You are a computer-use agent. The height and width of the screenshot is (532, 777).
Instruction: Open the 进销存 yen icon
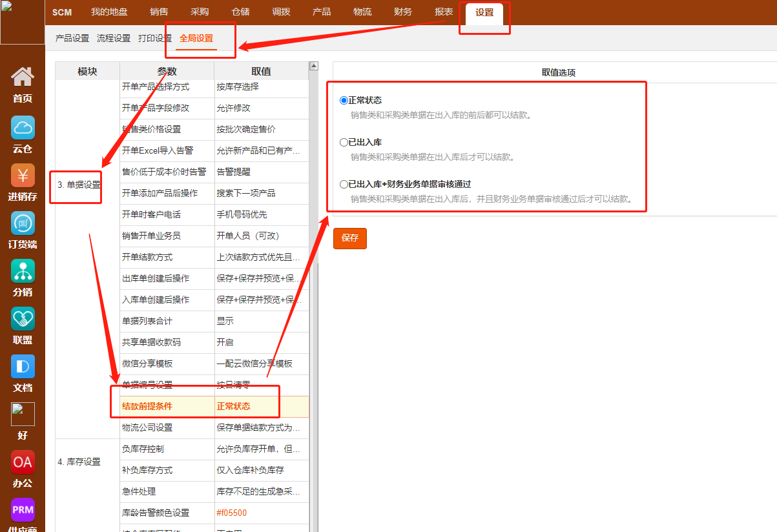[23, 176]
